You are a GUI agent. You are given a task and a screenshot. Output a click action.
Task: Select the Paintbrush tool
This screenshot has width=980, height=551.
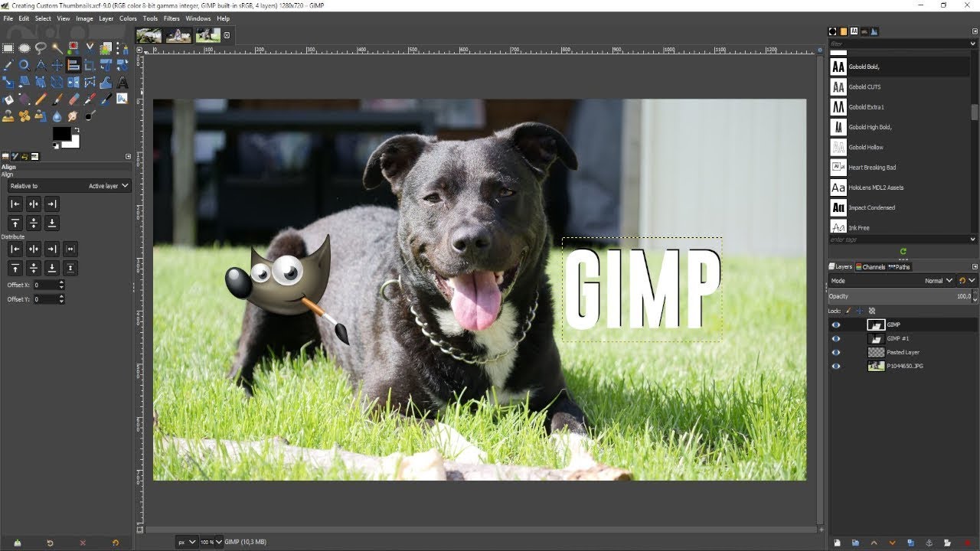(x=57, y=99)
